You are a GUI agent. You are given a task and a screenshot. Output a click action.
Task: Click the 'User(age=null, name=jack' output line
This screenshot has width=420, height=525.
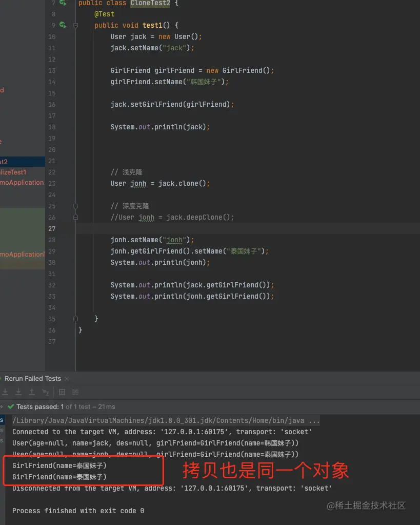coord(155,443)
